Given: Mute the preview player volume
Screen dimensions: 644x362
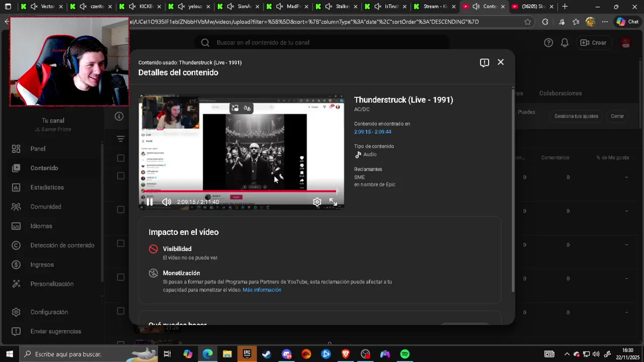Looking at the screenshot, I should coord(167,202).
